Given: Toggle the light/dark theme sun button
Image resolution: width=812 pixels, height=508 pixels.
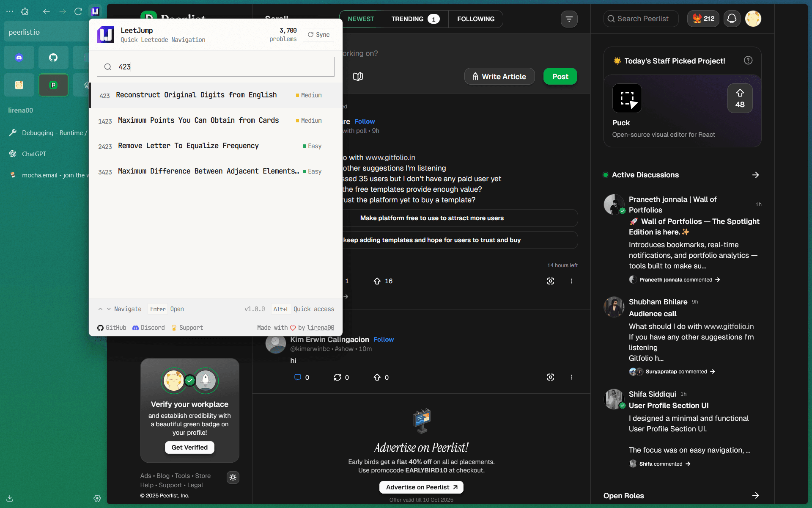Looking at the screenshot, I should pos(233,478).
